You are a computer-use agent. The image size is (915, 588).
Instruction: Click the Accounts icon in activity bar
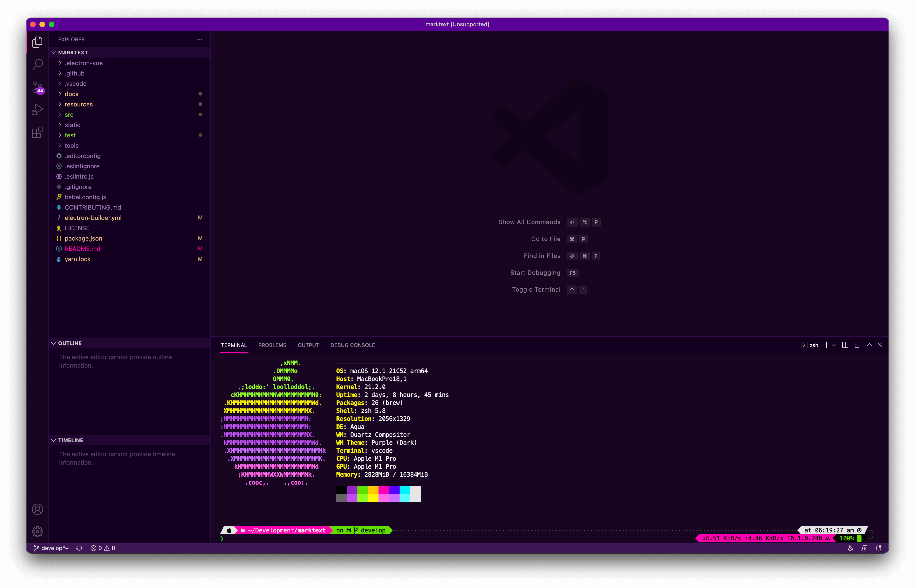click(38, 509)
